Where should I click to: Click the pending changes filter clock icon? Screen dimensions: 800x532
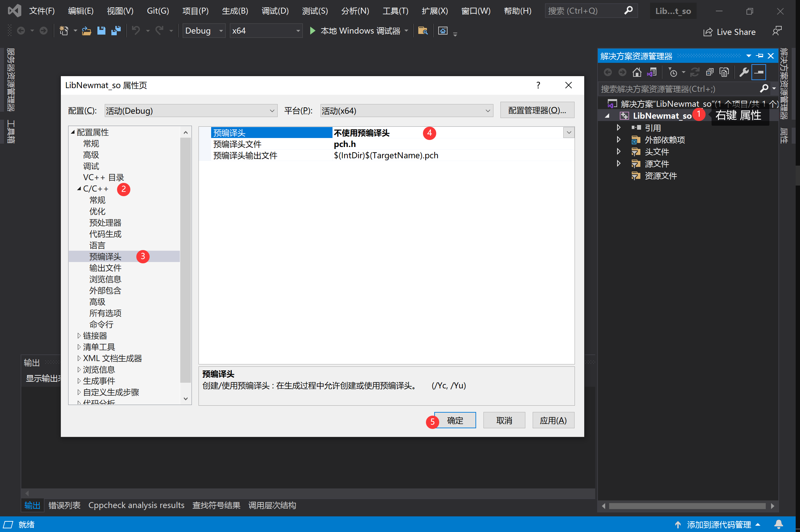pos(673,72)
